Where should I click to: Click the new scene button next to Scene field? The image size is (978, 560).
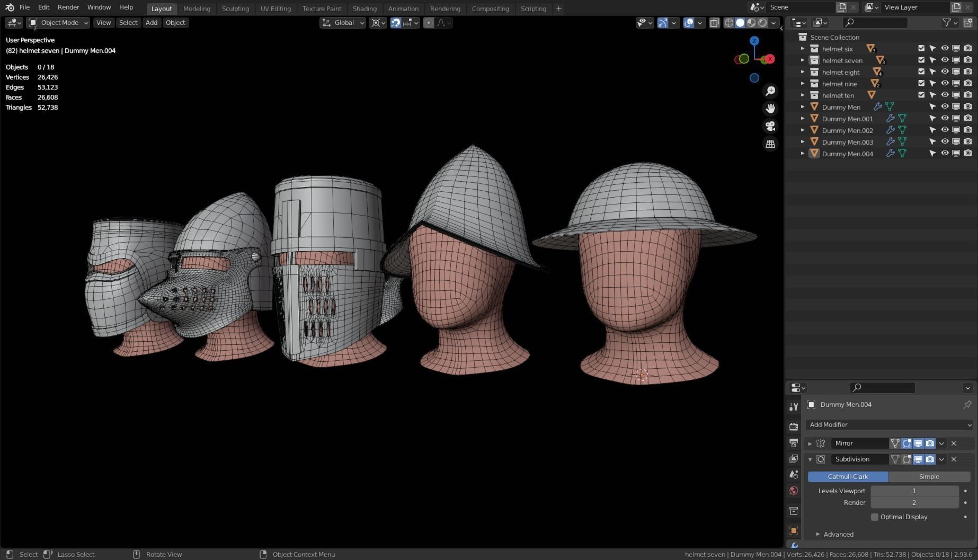click(841, 7)
